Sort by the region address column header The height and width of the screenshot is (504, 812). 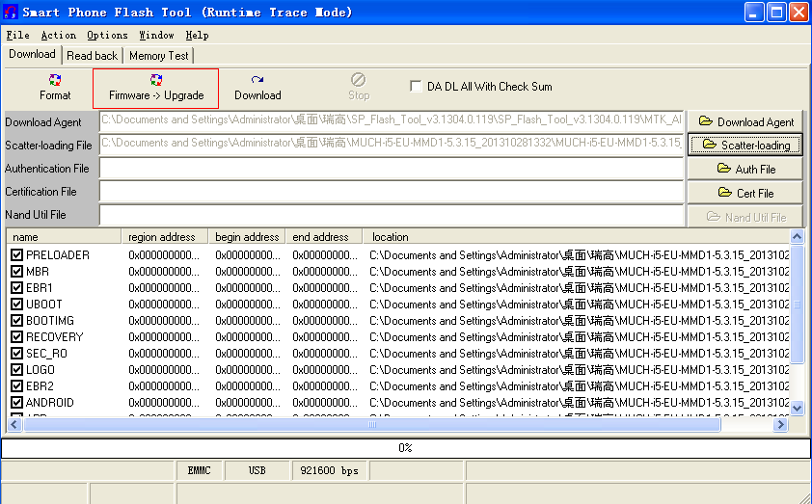[x=165, y=237]
